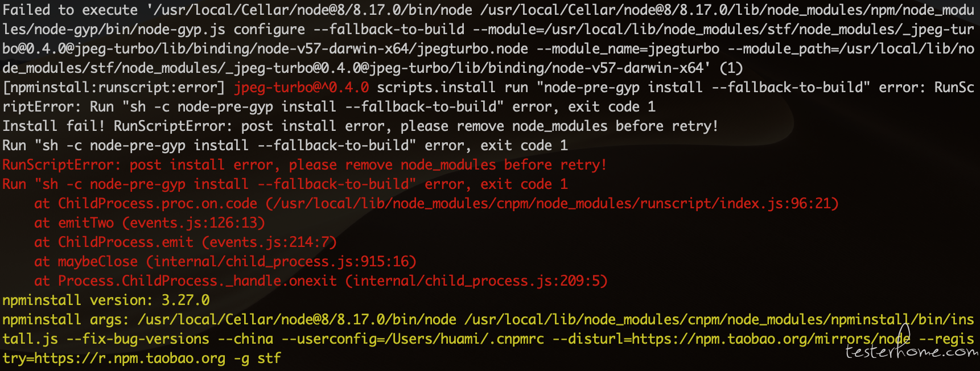Click the 'jpegturbo.node' binding file name
This screenshot has width=980, height=371.
click(x=472, y=49)
